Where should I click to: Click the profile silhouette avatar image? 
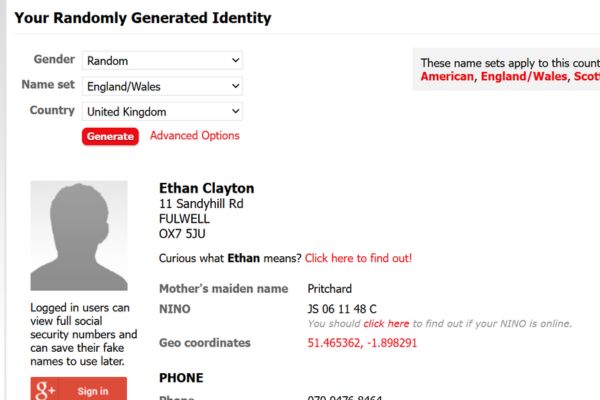coord(79,235)
